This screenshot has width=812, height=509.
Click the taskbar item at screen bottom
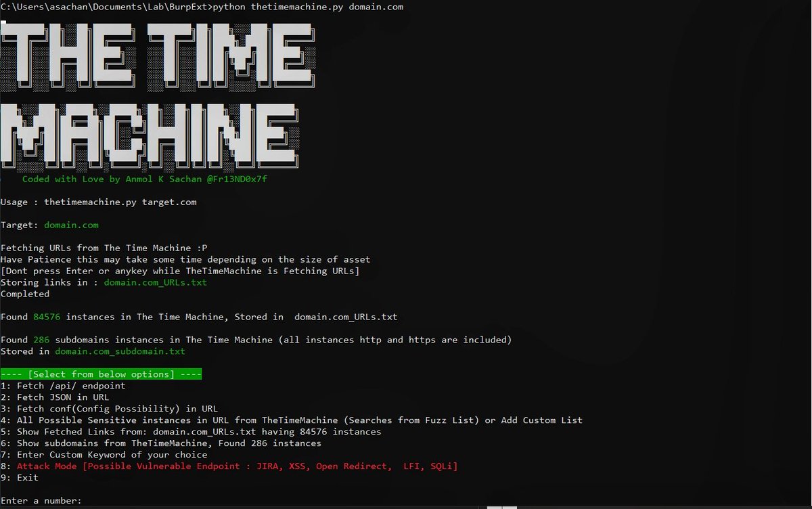tap(501, 506)
